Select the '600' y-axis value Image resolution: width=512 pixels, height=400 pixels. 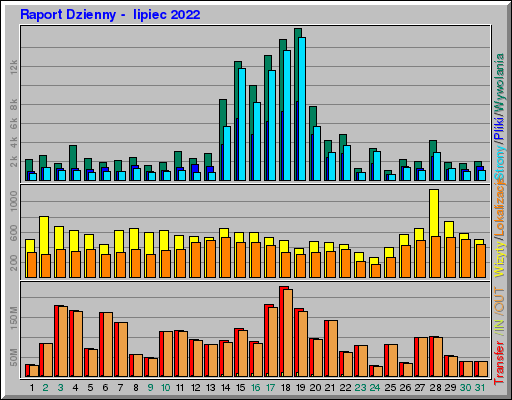click(14, 233)
